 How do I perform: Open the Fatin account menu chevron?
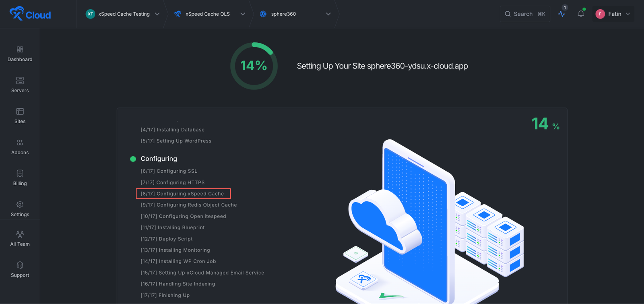[x=628, y=14]
